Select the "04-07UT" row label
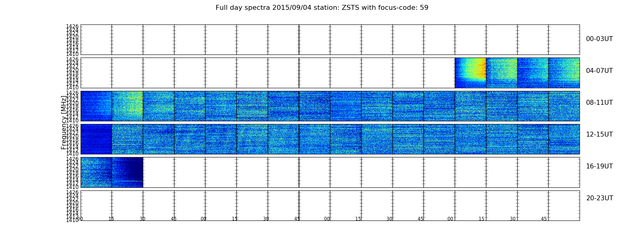 pyautogui.click(x=599, y=71)
